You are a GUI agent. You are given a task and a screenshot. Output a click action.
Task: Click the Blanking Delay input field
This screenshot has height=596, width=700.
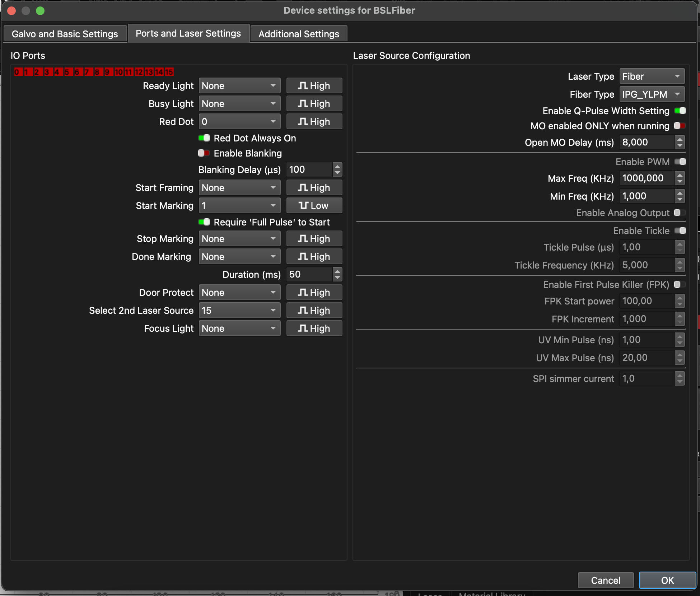click(309, 170)
